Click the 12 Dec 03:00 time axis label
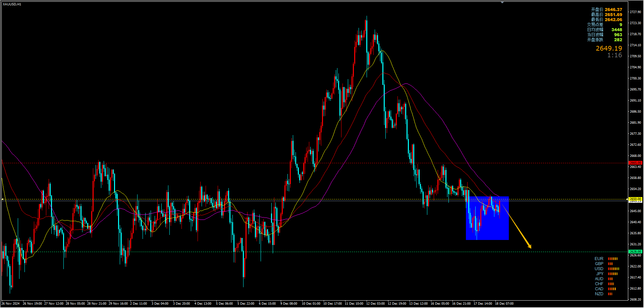 point(376,304)
